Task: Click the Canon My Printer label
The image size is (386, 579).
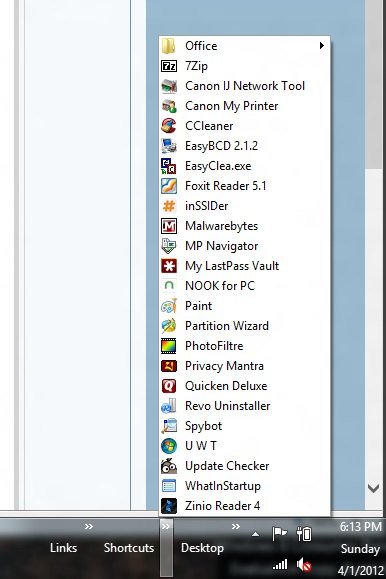Action: [232, 106]
